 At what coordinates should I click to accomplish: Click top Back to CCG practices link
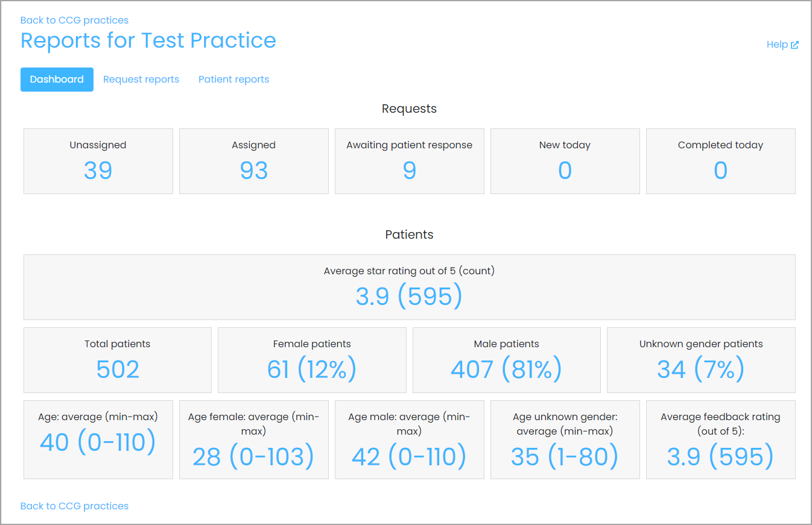point(74,20)
